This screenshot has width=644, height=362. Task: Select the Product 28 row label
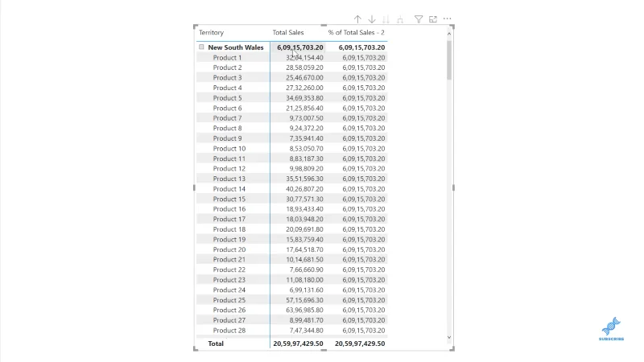[x=229, y=330]
